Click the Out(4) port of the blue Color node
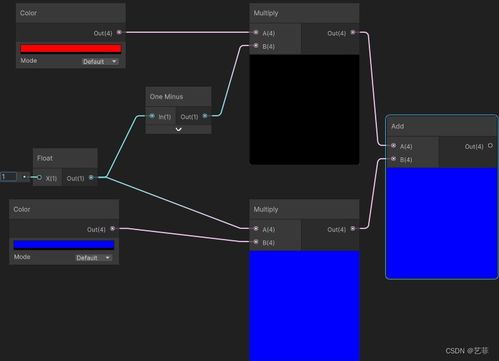499x361 pixels. point(112,229)
